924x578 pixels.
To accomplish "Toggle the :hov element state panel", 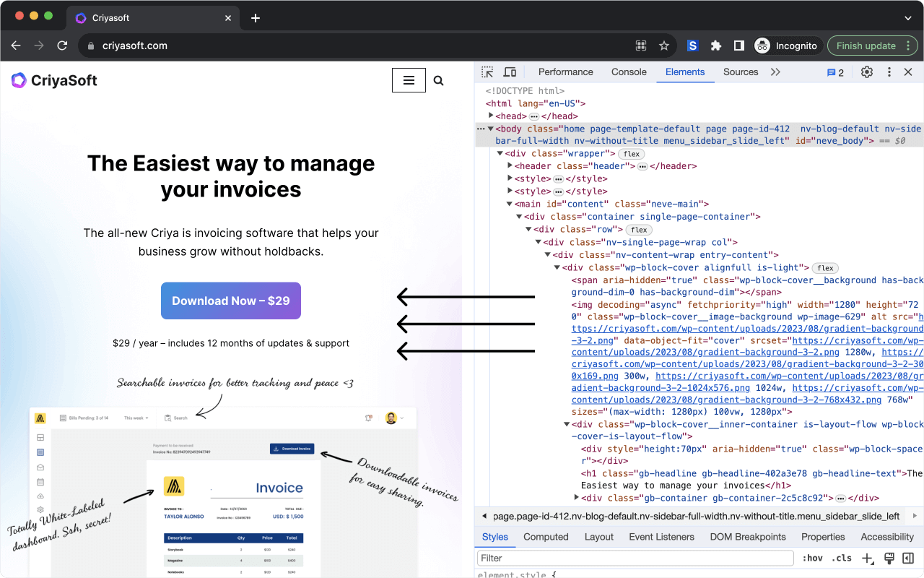I will (812, 558).
